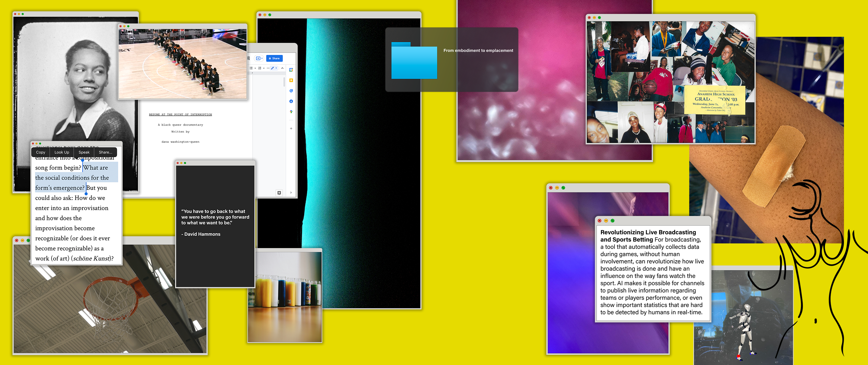Select the pencil Editing mode icon
Viewport: 868px width, 365px height.
[x=273, y=68]
